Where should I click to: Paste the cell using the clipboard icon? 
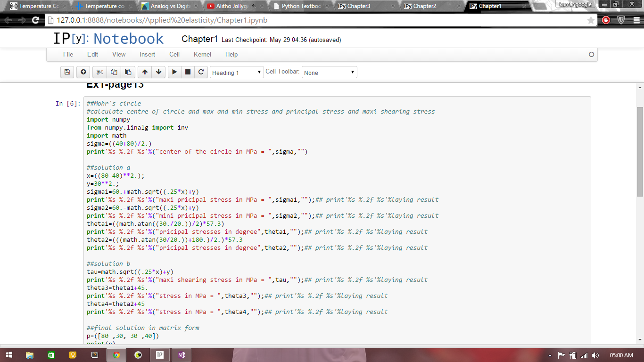click(128, 72)
